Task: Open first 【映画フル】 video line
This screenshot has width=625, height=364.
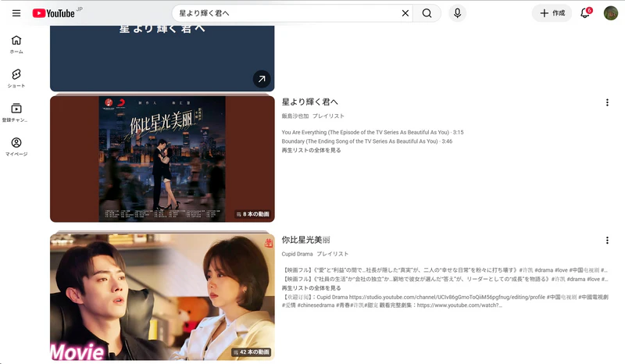Action: [445, 270]
